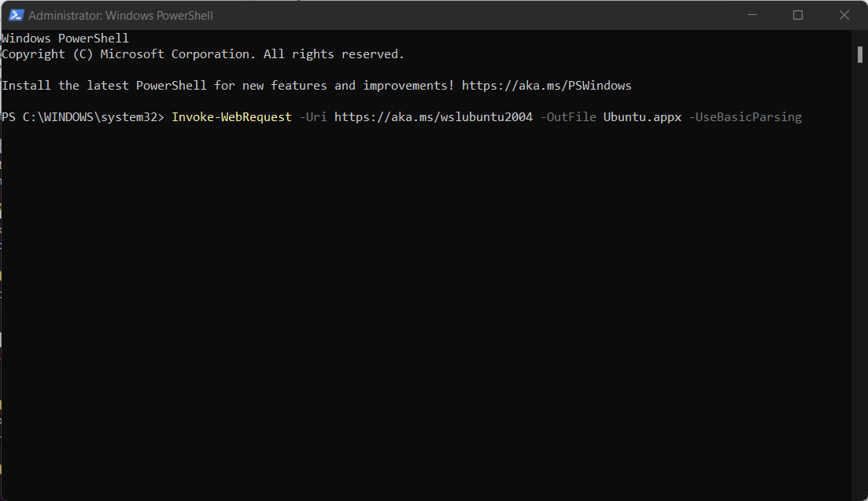This screenshot has width=868, height=501.
Task: Click the wslubuntu2004 download URL
Action: [433, 116]
